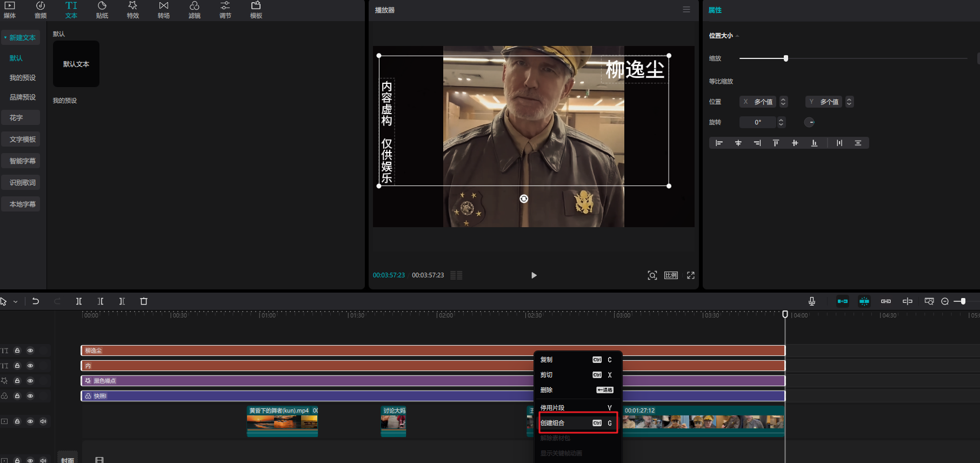Hide the 柳逸尘 text track with eye icon
The image size is (980, 463).
(x=30, y=350)
